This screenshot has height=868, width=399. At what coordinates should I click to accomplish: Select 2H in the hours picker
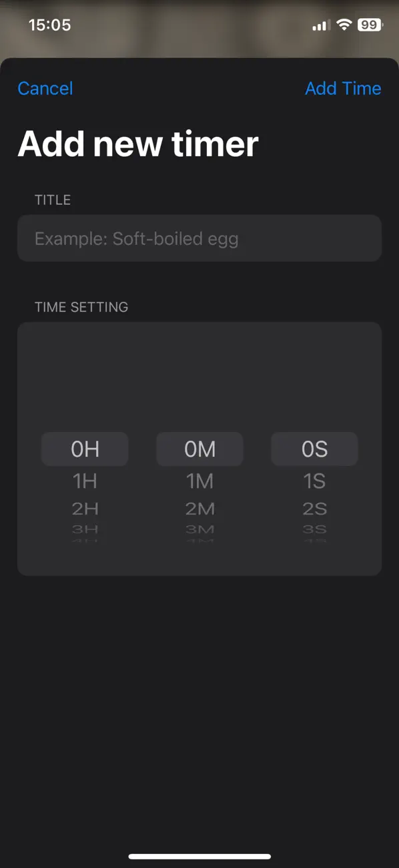(85, 509)
